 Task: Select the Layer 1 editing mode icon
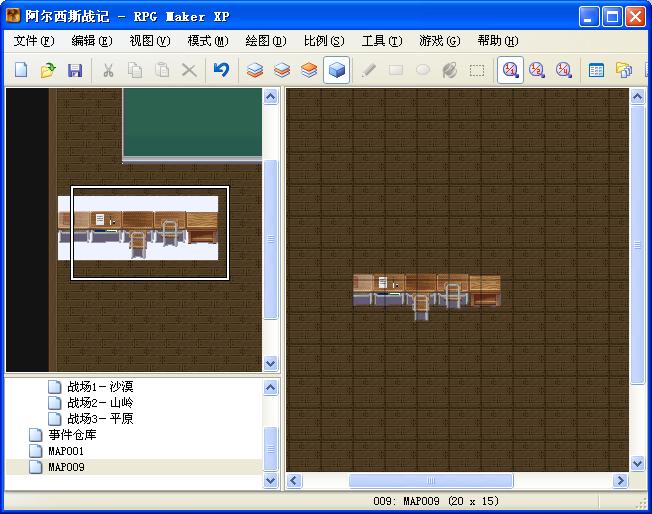pyautogui.click(x=255, y=70)
